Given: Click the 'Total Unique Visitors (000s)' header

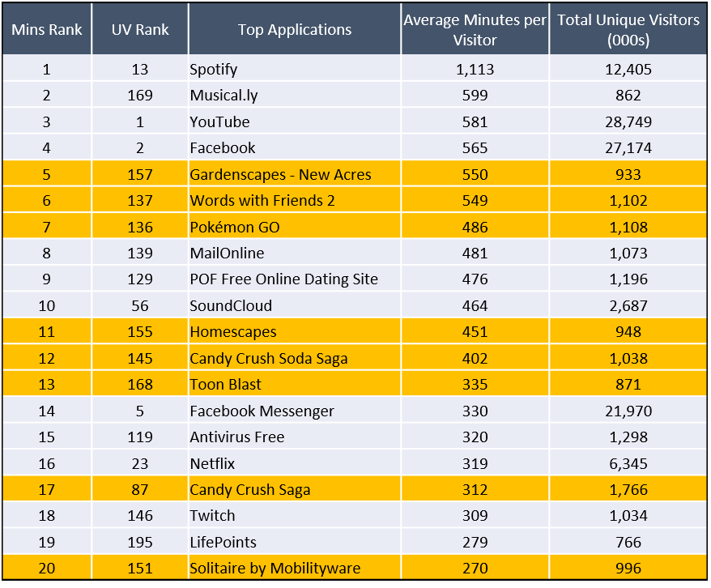Looking at the screenshot, I should coord(628,29).
